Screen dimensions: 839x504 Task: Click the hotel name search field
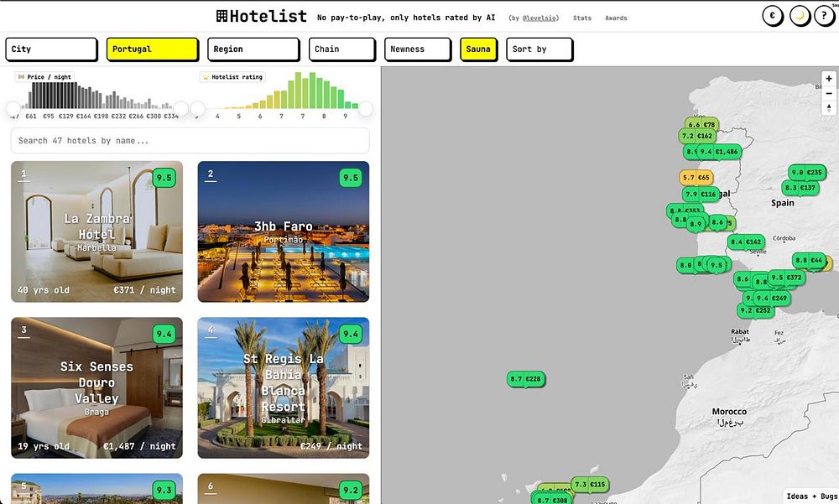tap(190, 141)
